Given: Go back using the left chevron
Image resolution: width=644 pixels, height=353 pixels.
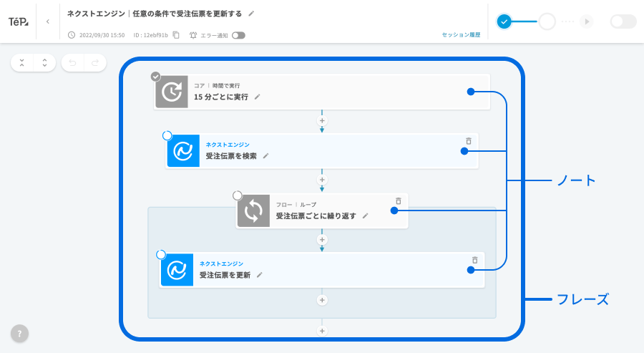Looking at the screenshot, I should click(x=47, y=21).
